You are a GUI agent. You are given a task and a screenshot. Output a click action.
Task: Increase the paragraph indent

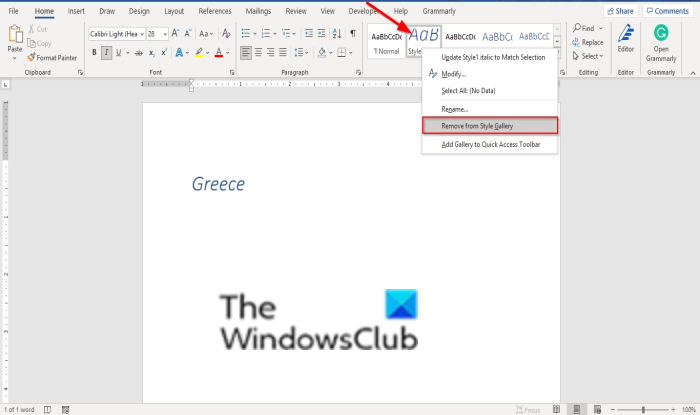pyautogui.click(x=321, y=33)
